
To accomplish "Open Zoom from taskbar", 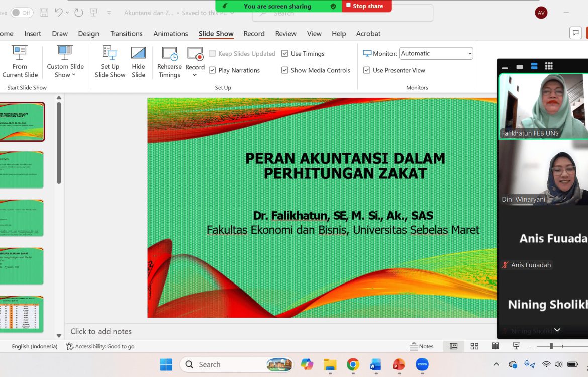I will (x=422, y=364).
